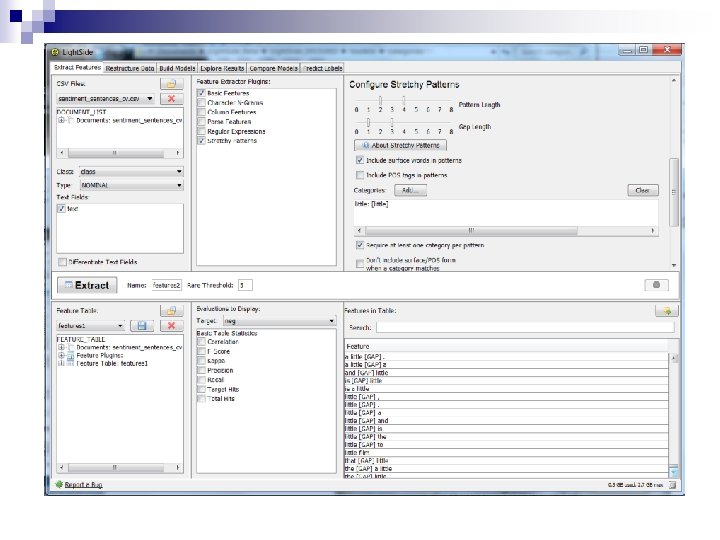Switch to Explore Results tab
The height and width of the screenshot is (540, 720).
coord(222,68)
